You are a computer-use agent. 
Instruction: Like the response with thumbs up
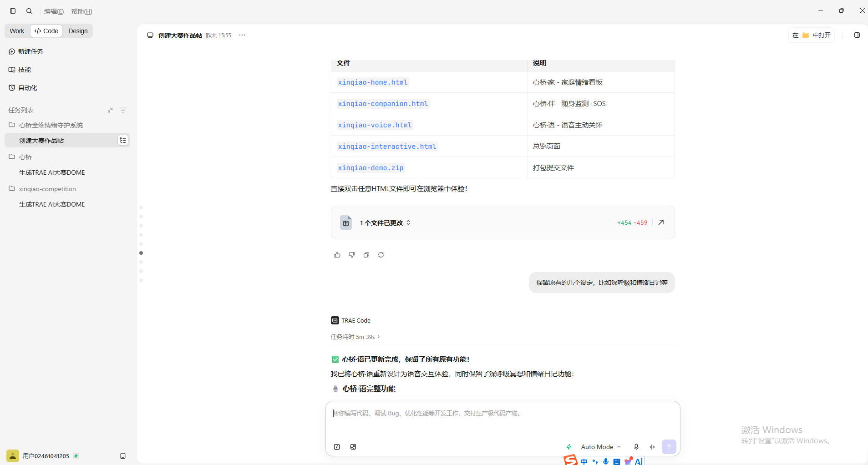click(337, 255)
